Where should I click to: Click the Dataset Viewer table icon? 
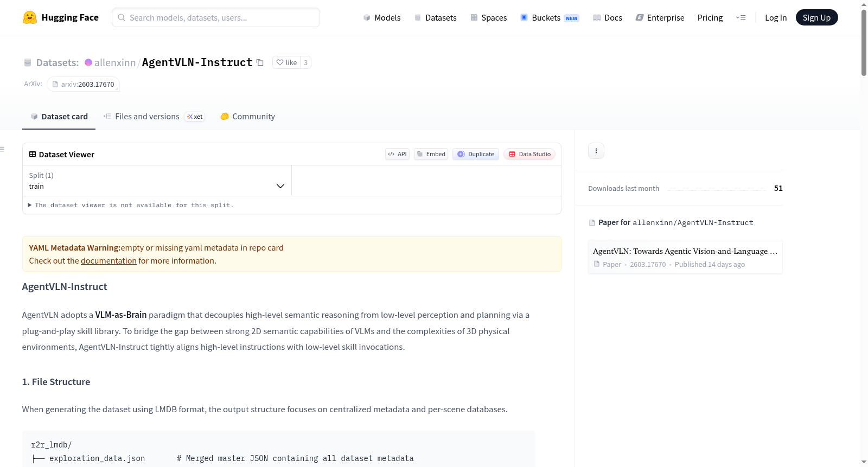point(33,154)
